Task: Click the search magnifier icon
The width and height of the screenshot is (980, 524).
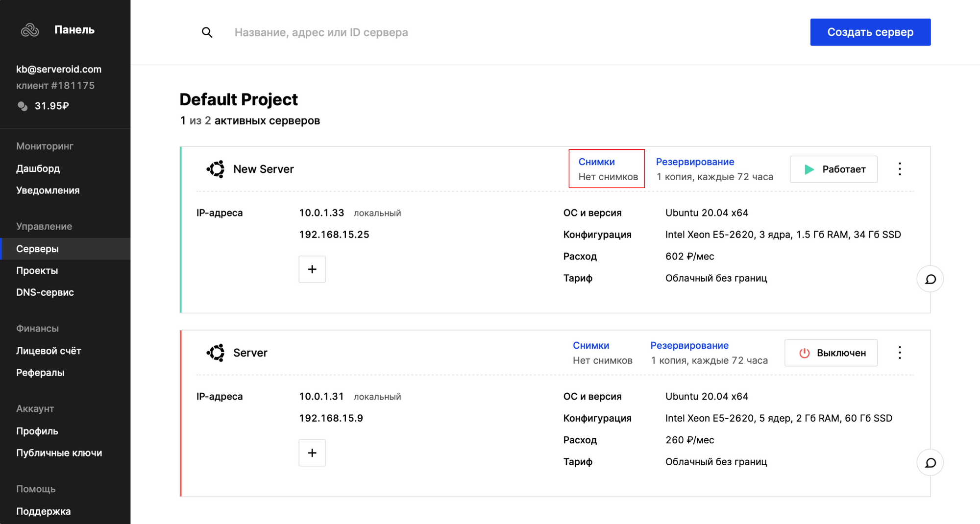Action: (x=207, y=32)
